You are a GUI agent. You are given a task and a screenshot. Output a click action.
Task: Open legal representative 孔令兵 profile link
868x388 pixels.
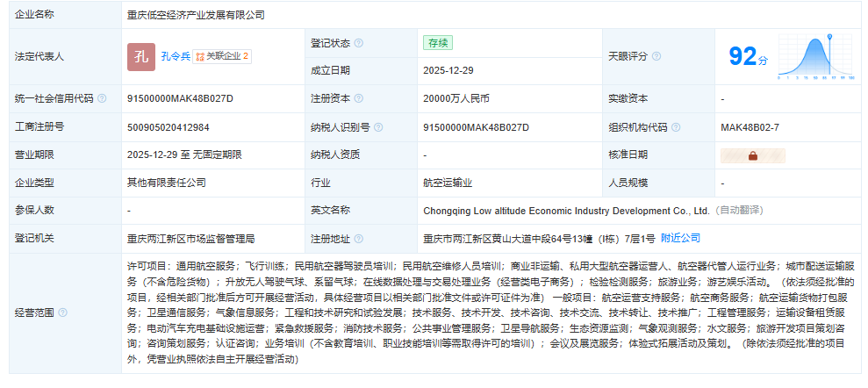coord(176,56)
